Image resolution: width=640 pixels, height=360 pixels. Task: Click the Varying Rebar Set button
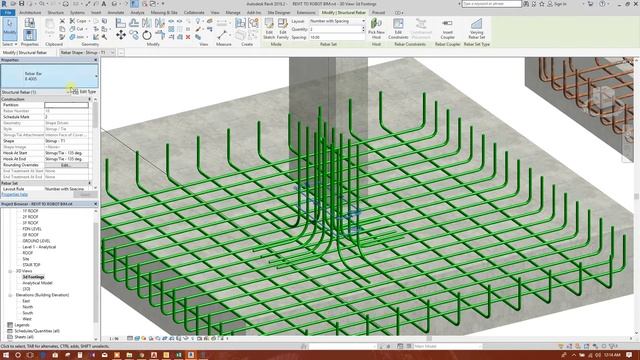[476, 29]
